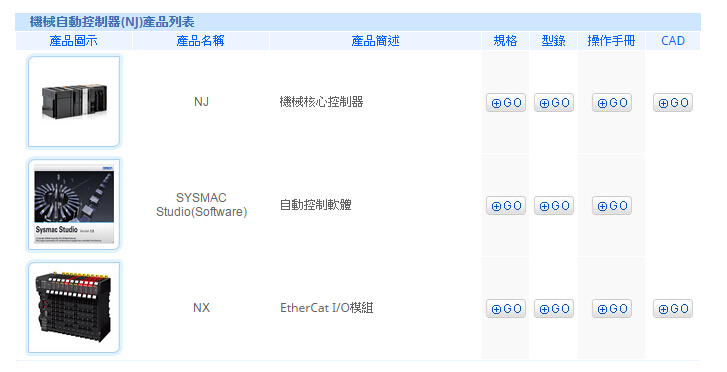This screenshot has width=727, height=372.
Task: Open SYSMAC Studio operation manual GO button
Action: coord(612,205)
